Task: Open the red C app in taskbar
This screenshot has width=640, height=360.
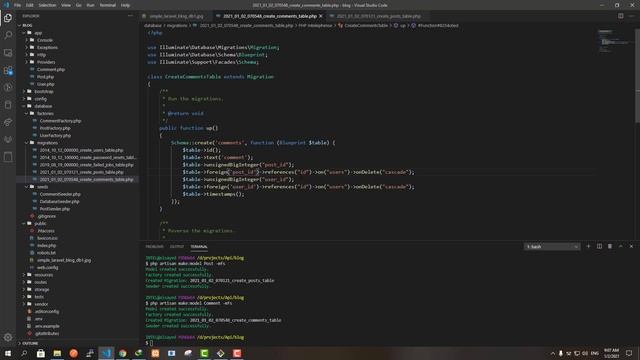Action: coord(237,353)
